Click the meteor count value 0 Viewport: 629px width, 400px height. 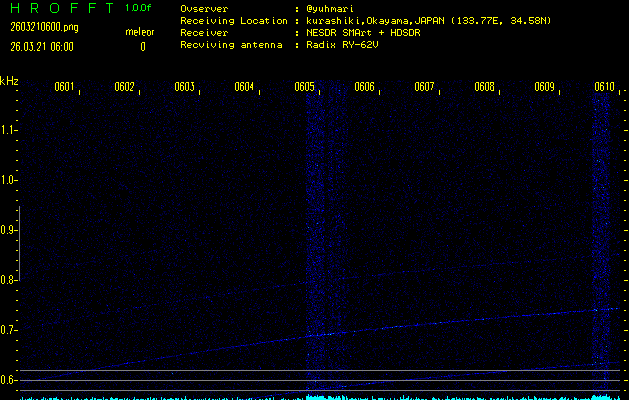(x=142, y=46)
